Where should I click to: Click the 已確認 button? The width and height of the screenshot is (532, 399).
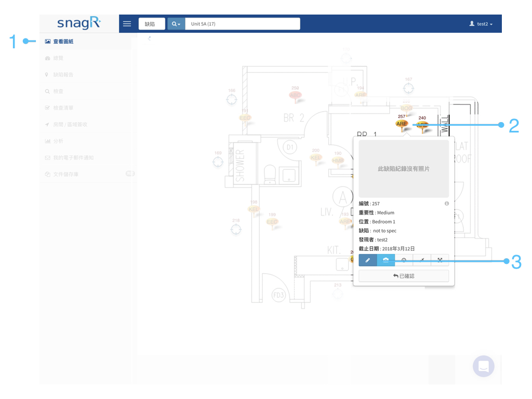pos(404,276)
